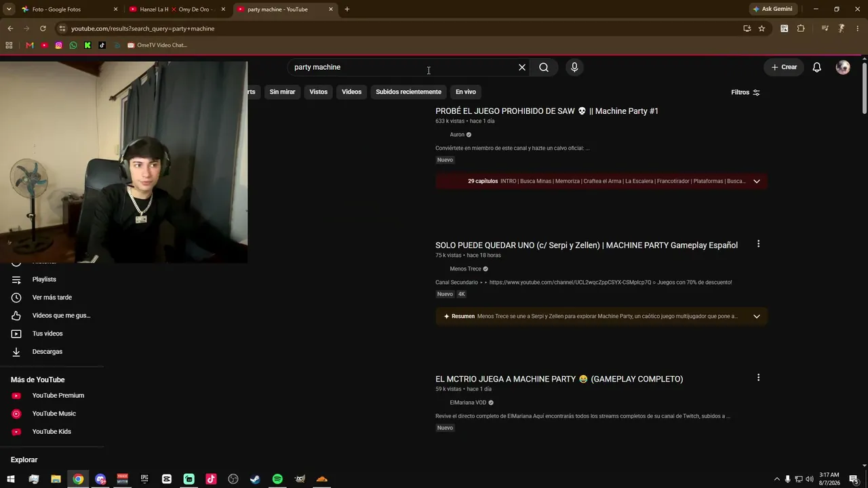Select the Vistos filter chip
Screen dimensions: 868x488
pos(319,91)
